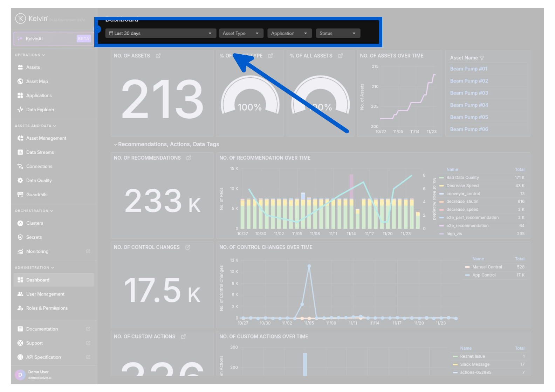Open Roles & Permissions menu item
This screenshot has width=555, height=392.
click(x=47, y=308)
